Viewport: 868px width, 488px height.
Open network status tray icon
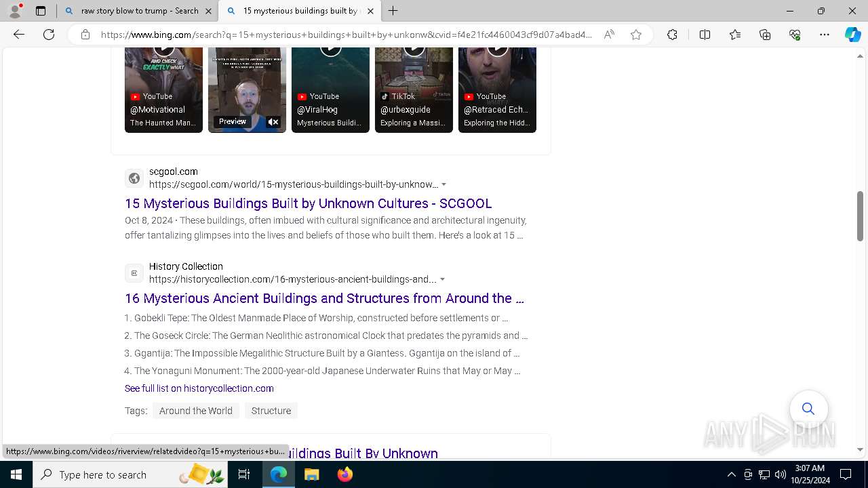tap(764, 474)
